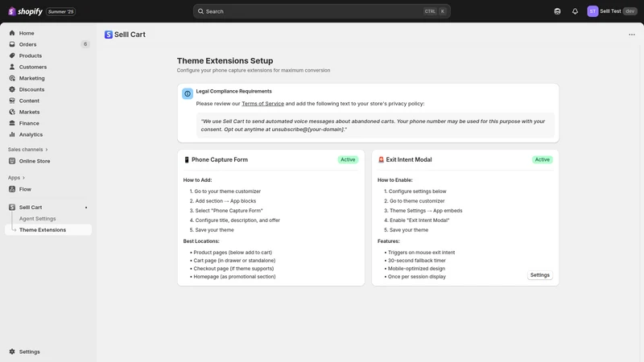Click the ST account avatar
The height and width of the screenshot is (362, 644).
592,11
